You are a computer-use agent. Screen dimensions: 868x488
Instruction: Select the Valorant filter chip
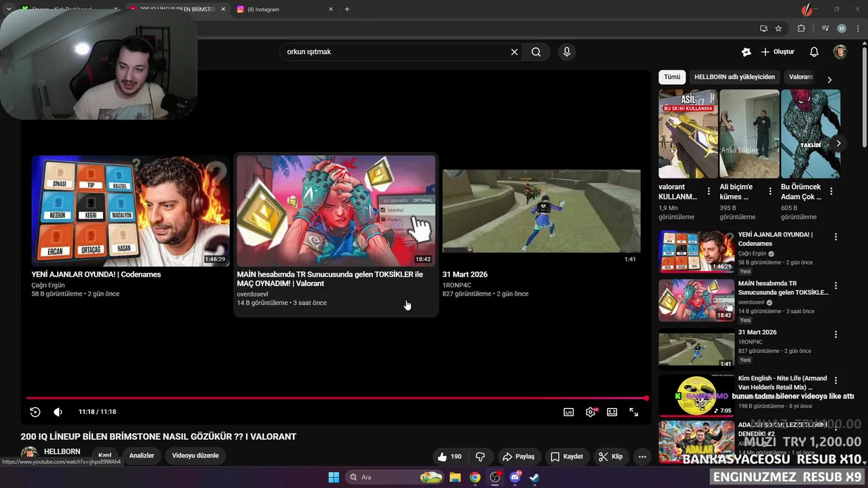click(801, 77)
